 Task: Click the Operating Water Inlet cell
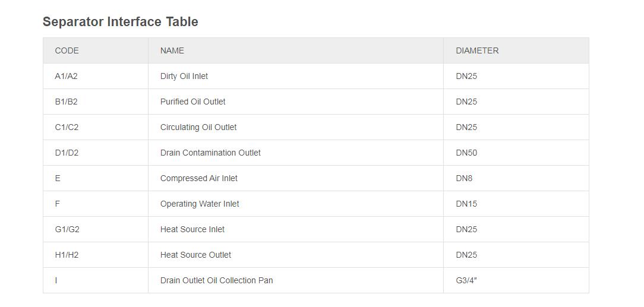pyautogui.click(x=200, y=204)
